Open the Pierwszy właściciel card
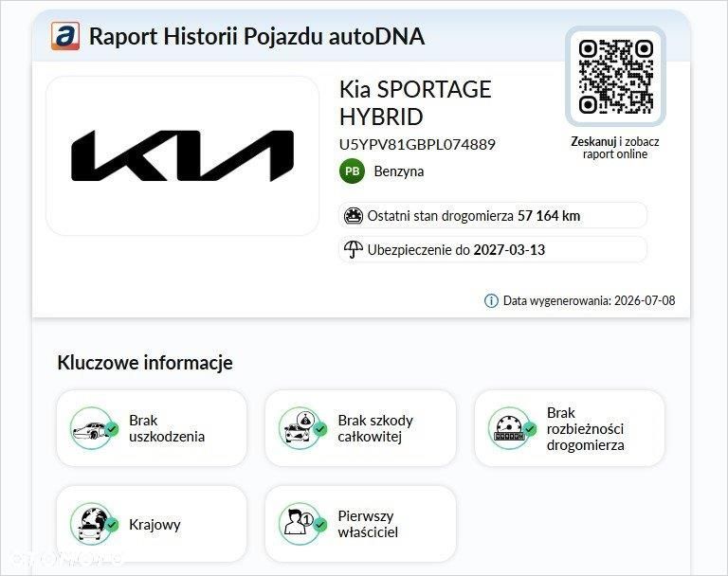The width and height of the screenshot is (728, 576). pyautogui.click(x=361, y=524)
